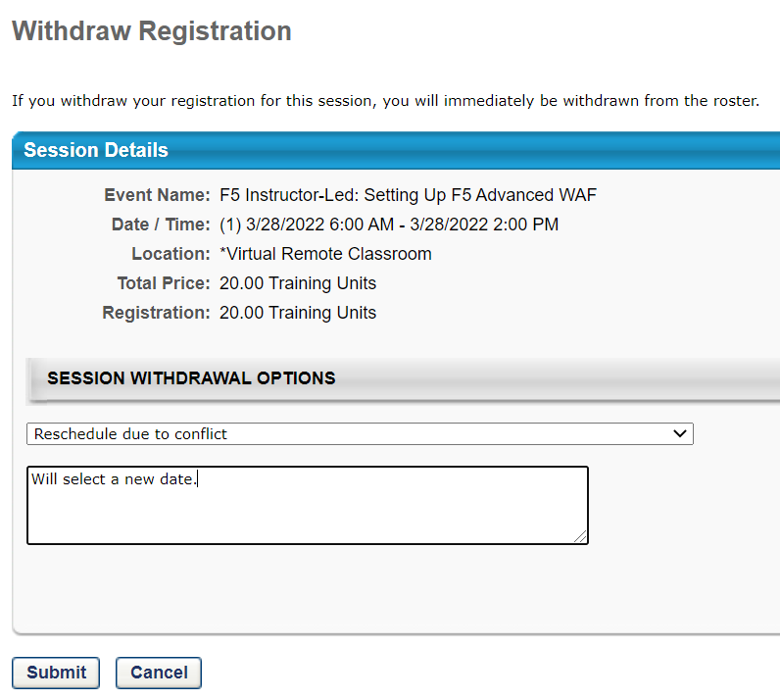This screenshot has height=700, width=780.
Task: Click the 'SESSION WITHDRAWAL OPTIONS' section bar
Action: click(x=403, y=378)
